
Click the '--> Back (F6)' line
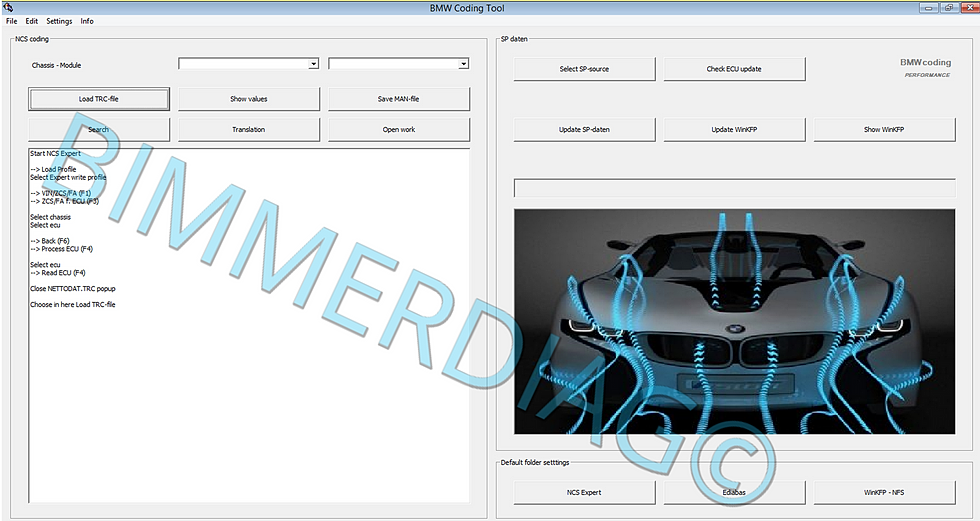click(49, 241)
